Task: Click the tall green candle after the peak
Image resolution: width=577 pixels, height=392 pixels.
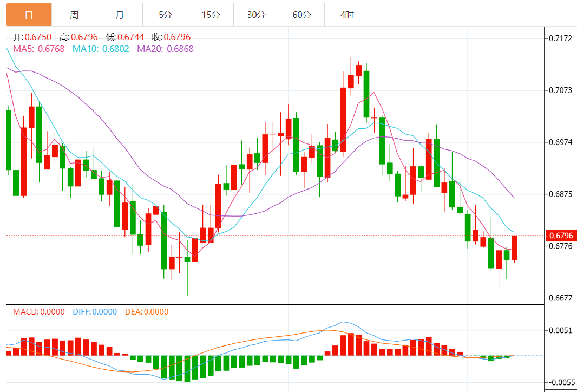Action: coord(366,94)
